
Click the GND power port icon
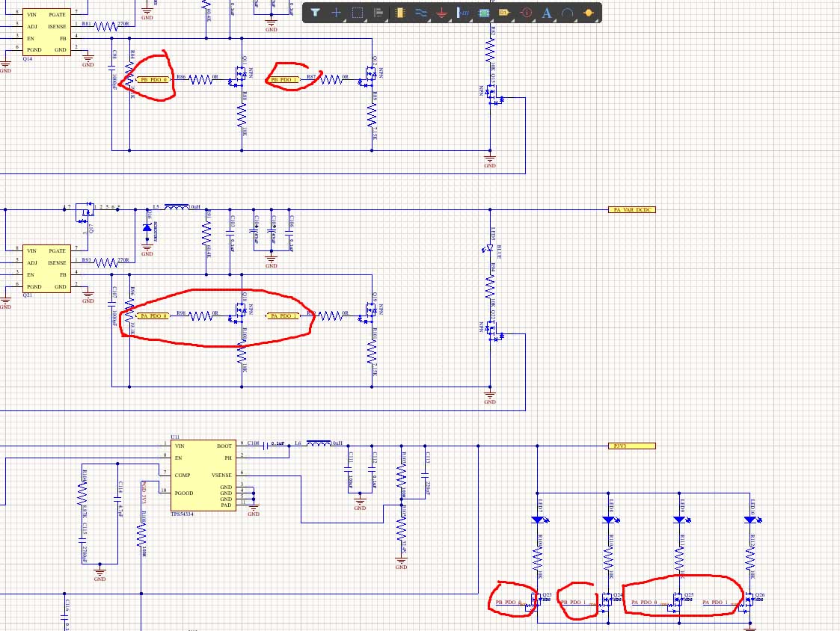[441, 13]
